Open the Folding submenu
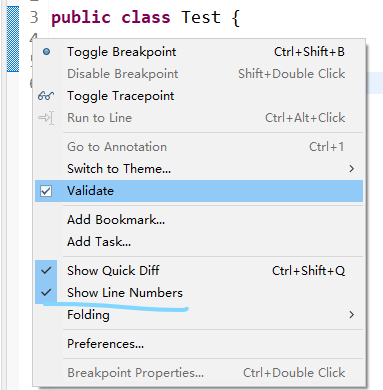383x390 pixels. pyautogui.click(x=199, y=314)
